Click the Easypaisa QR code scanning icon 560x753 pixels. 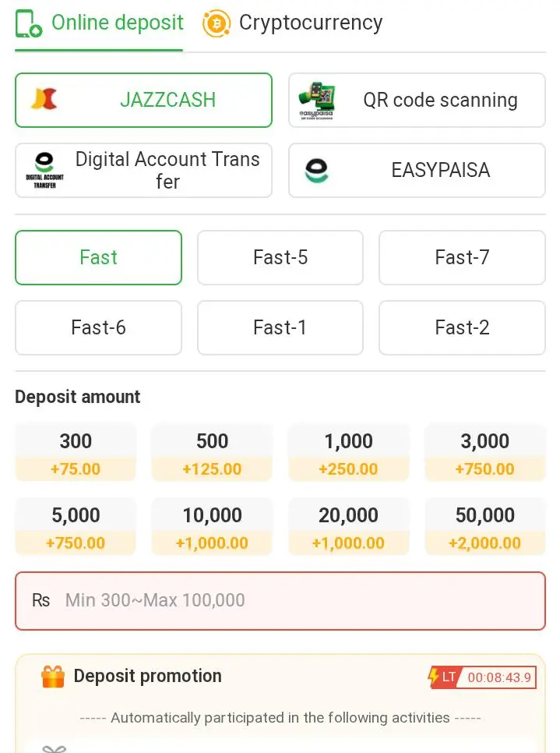(x=317, y=101)
